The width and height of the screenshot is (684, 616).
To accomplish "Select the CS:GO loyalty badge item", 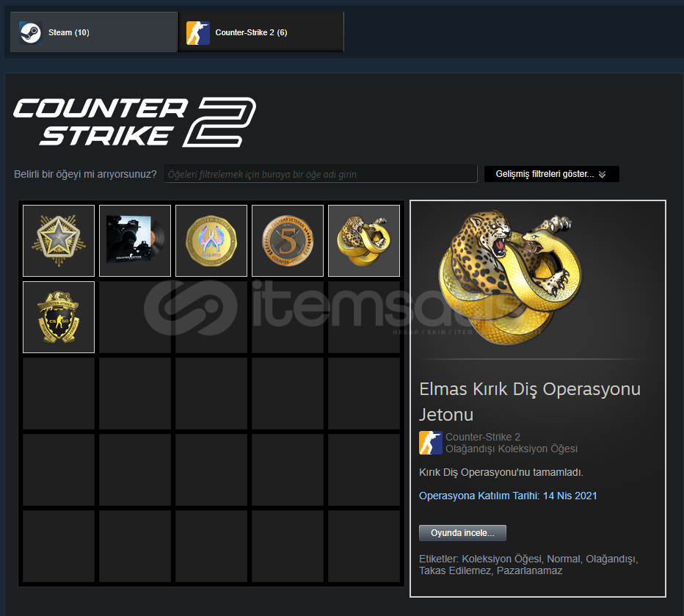I will tap(59, 317).
